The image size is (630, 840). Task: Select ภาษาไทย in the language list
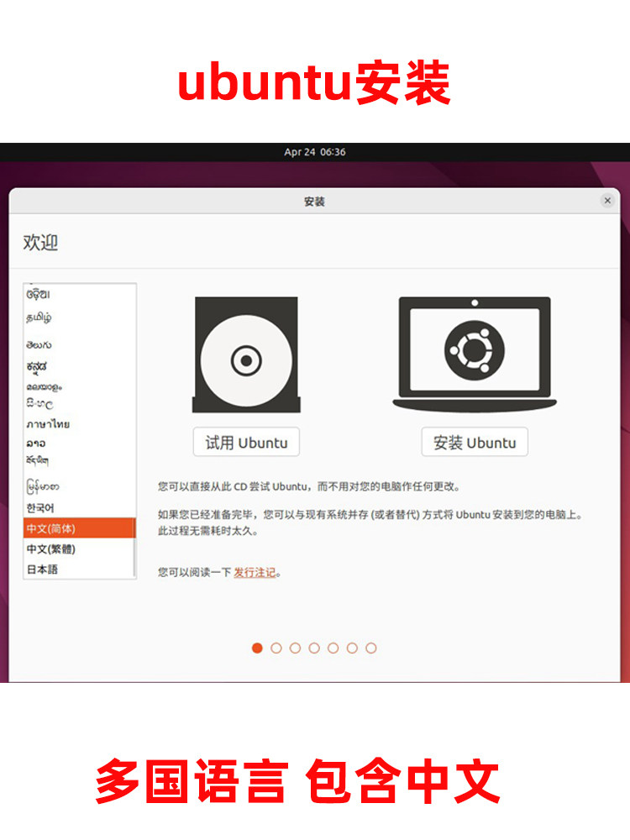pyautogui.click(x=79, y=424)
